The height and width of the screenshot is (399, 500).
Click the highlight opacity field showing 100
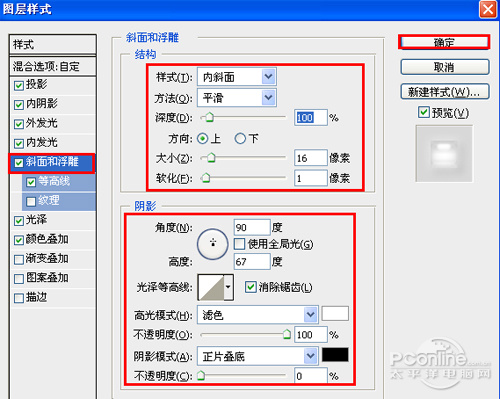pos(311,334)
